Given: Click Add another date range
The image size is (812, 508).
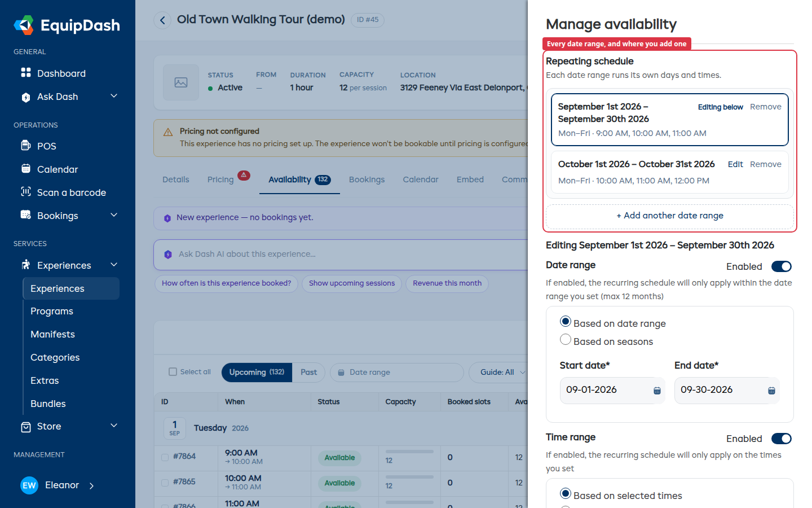Looking at the screenshot, I should pos(670,216).
